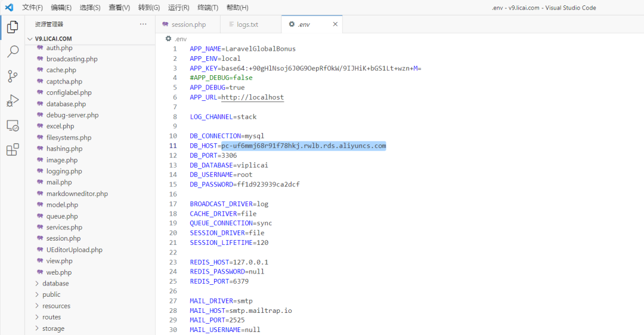644x335 pixels.
Task: Open the 终端(T) menu
Action: (208, 7)
